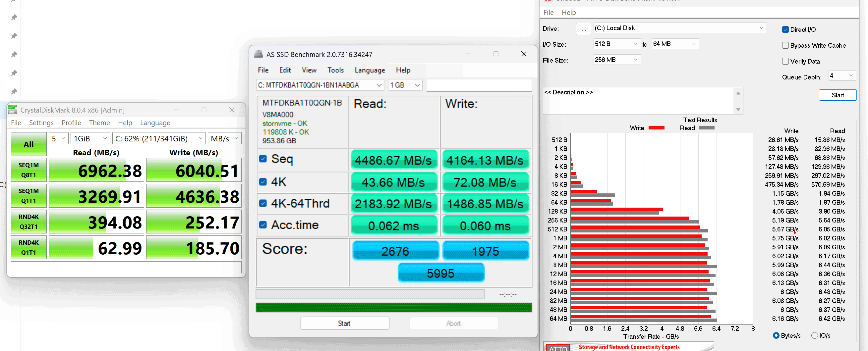Image resolution: width=868 pixels, height=351 pixels.
Task: Open AS SSD Tools menu
Action: coord(336,70)
